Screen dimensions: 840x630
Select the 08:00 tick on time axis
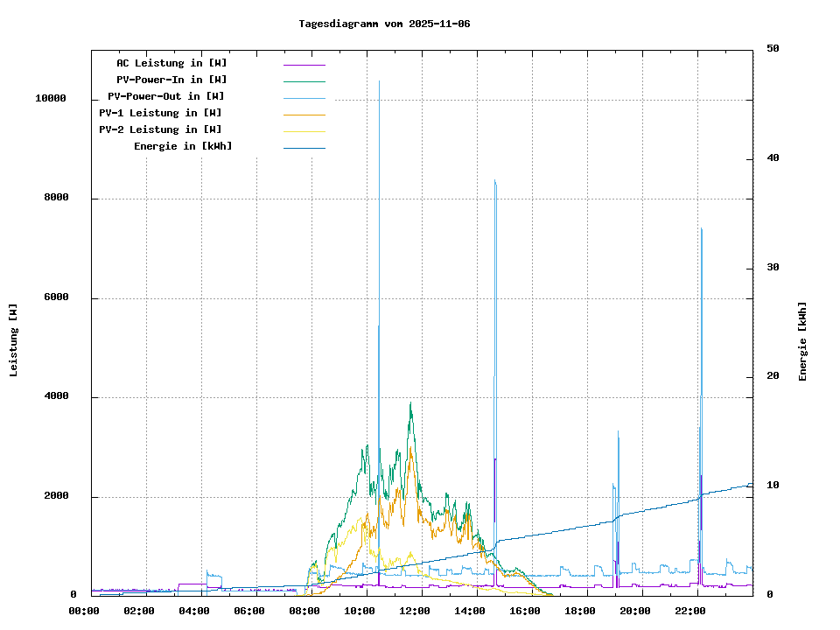[x=304, y=611]
